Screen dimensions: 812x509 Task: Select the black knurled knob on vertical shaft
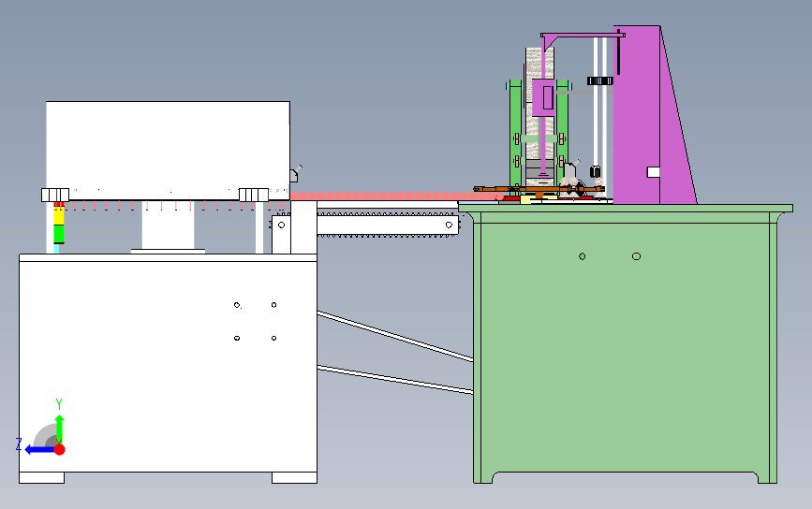point(600,80)
